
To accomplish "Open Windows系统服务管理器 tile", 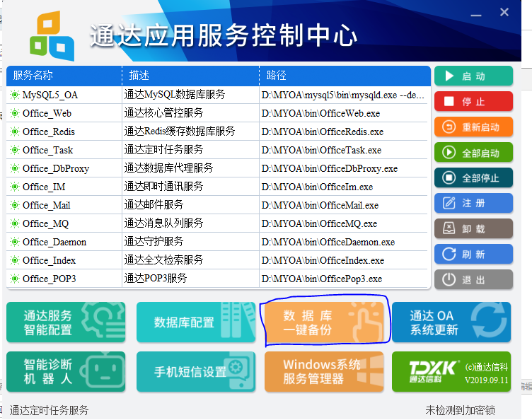I will coord(324,371).
